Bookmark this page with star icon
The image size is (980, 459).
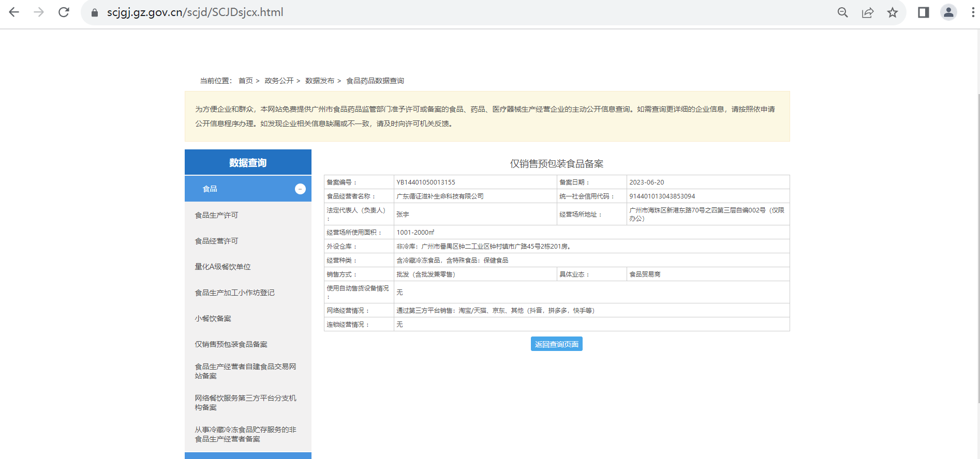[x=893, y=12]
